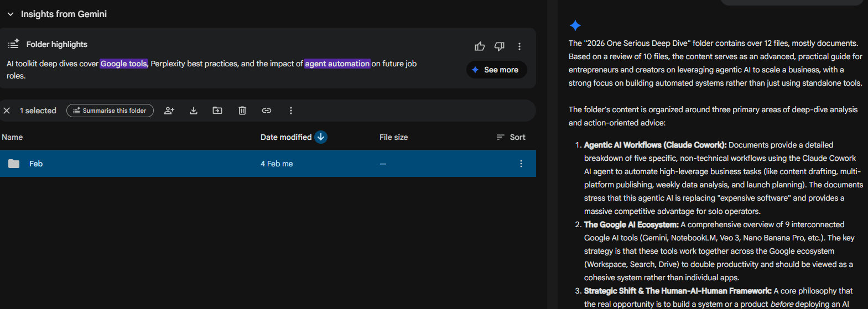Give thumbs up to Folder highlights
868x309 pixels.
pyautogui.click(x=480, y=46)
